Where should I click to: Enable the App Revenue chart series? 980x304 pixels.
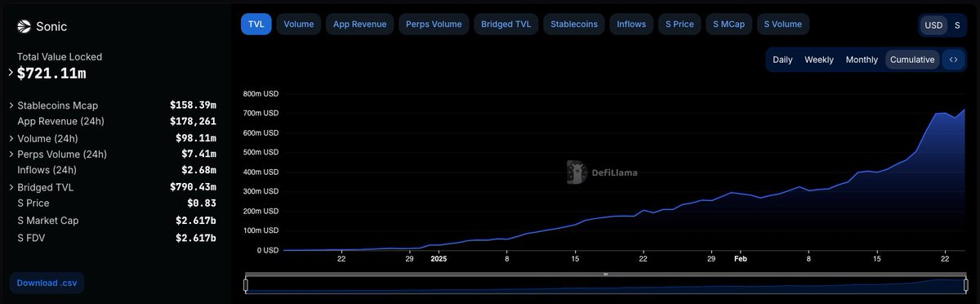pos(360,24)
